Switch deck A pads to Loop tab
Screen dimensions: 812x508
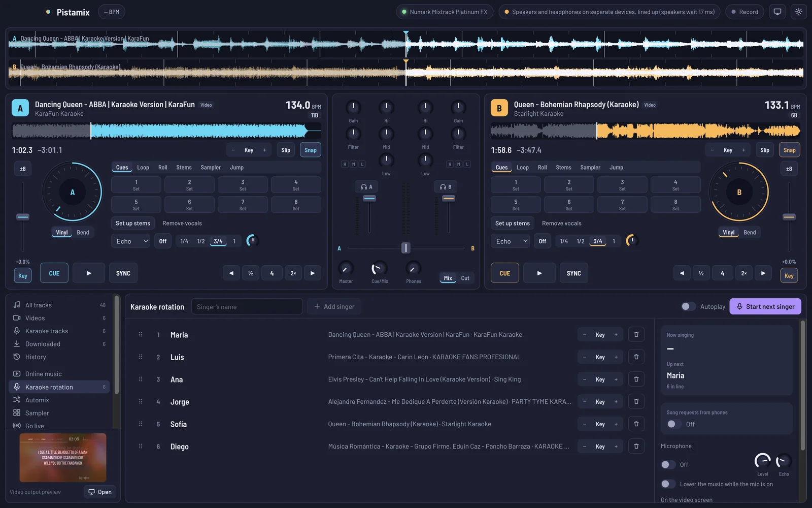click(143, 168)
